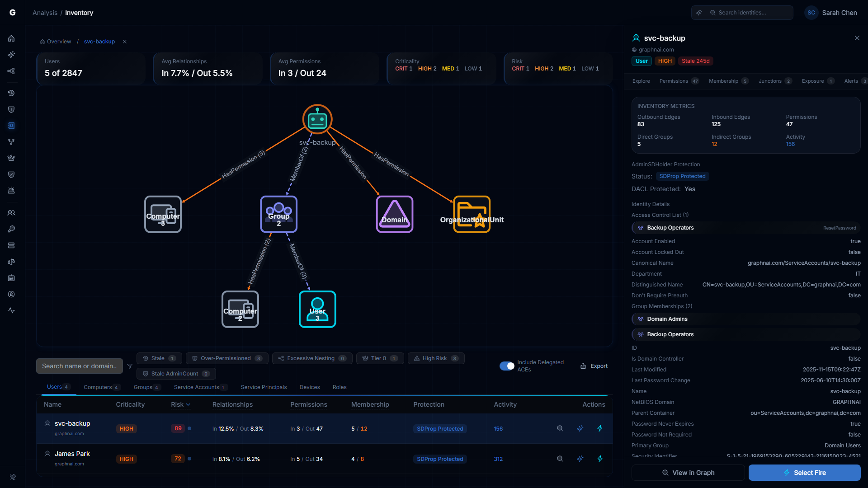Open the compliance scales icon in the sidebar
Screen dimensions: 868x488
click(11, 262)
